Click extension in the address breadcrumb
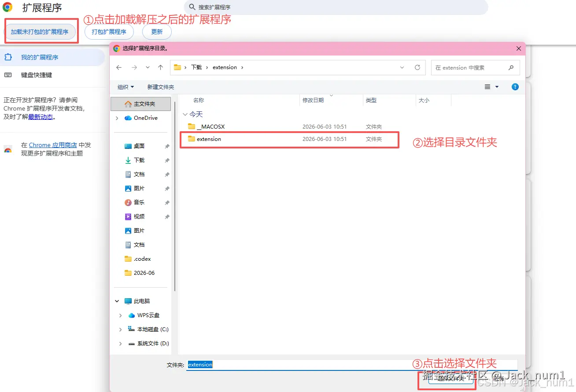 tap(225, 67)
